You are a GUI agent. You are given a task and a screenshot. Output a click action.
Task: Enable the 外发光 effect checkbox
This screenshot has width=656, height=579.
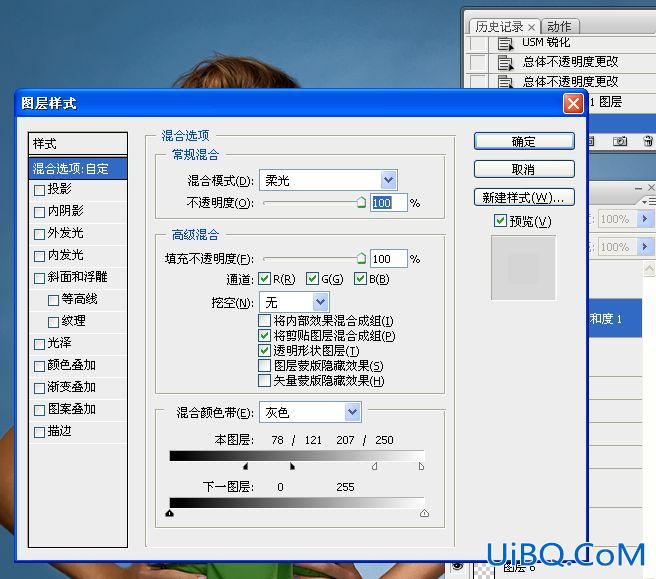39,233
